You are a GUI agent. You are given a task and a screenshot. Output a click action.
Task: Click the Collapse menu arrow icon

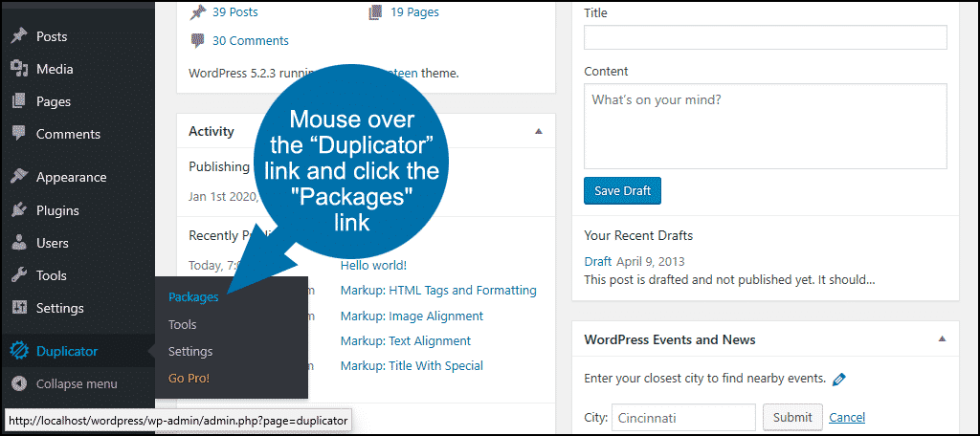(x=19, y=383)
